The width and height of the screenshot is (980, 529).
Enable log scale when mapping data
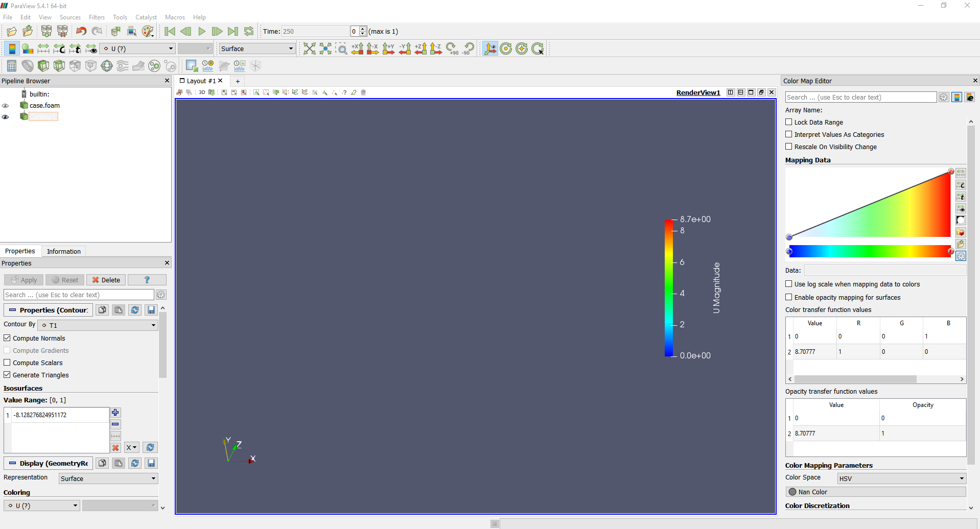tap(789, 284)
